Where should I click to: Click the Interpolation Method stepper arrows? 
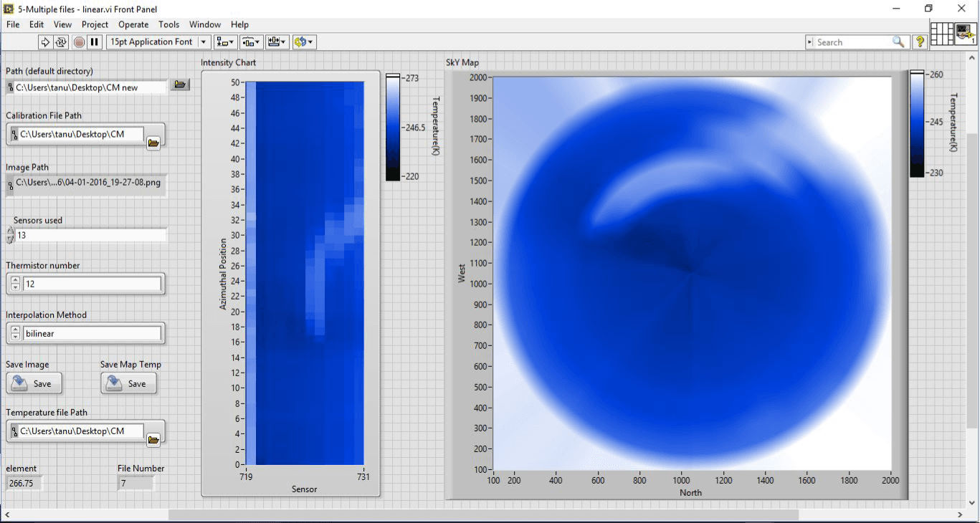click(15, 333)
